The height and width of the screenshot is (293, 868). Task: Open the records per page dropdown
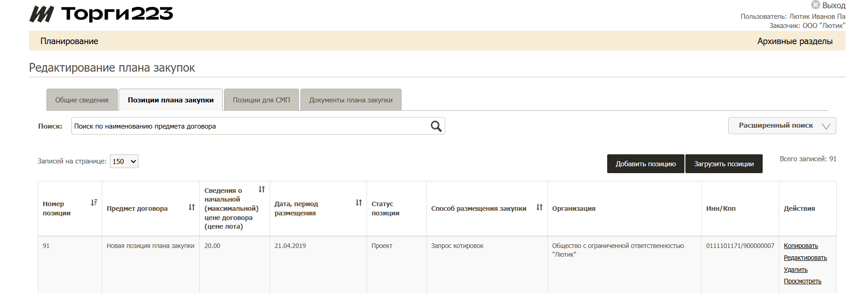click(x=124, y=161)
